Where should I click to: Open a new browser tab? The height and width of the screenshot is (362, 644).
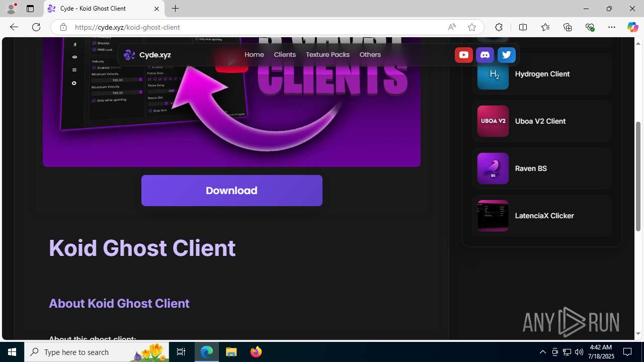point(175,9)
